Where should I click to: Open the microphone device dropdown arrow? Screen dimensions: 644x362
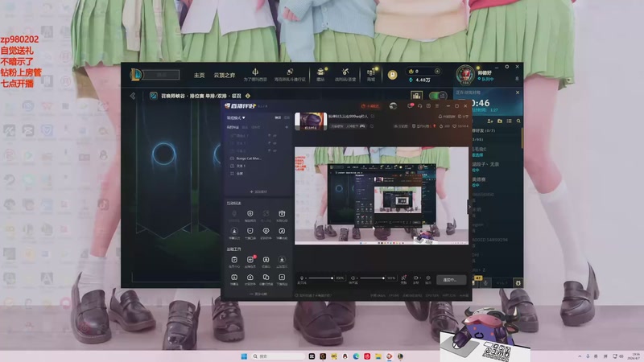point(306,278)
